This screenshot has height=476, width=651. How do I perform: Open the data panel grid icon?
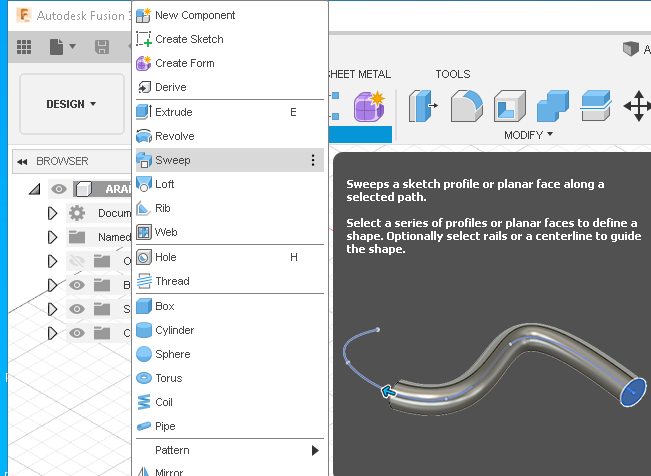coord(24,47)
